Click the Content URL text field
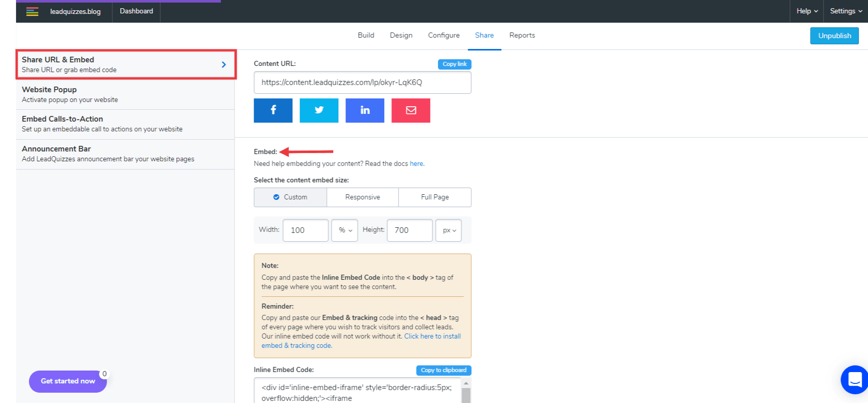The height and width of the screenshot is (403, 868). coord(363,82)
